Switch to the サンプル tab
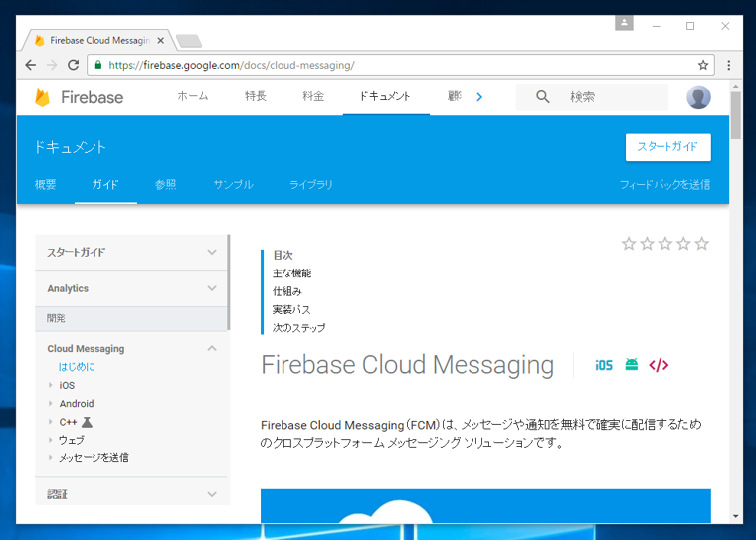Screen dimensions: 756x540 pyautogui.click(x=234, y=185)
